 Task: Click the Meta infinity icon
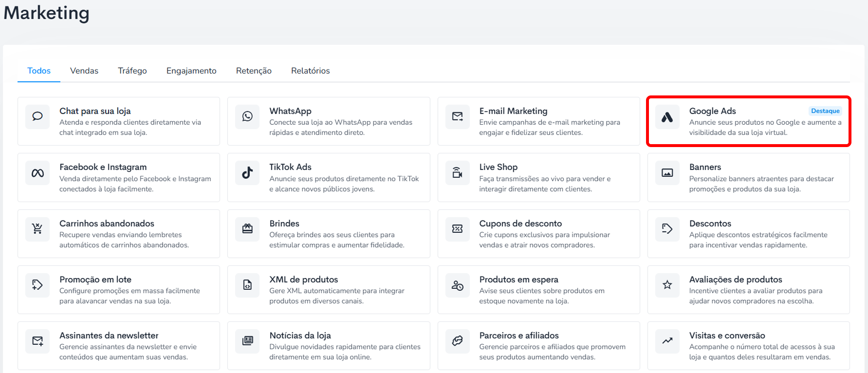click(37, 173)
